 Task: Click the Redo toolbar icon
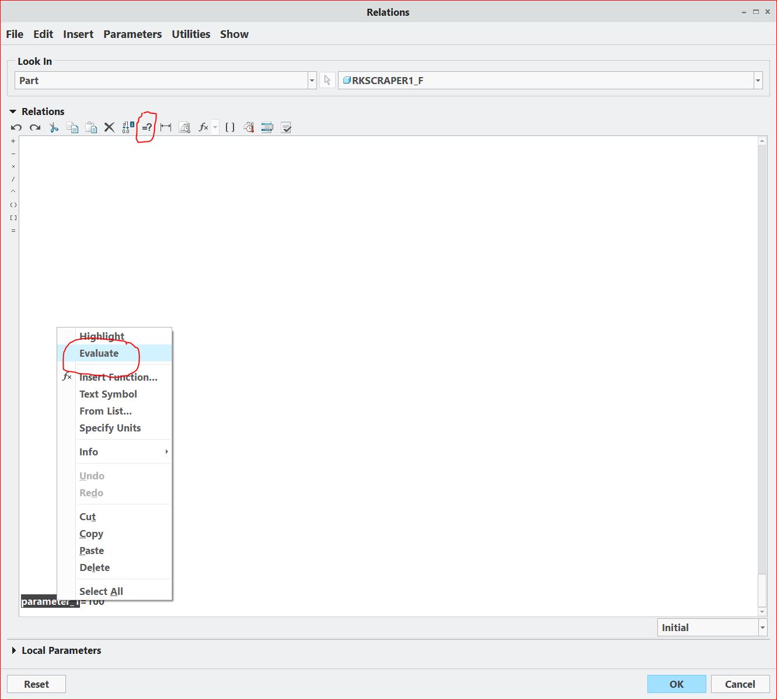[x=34, y=127]
